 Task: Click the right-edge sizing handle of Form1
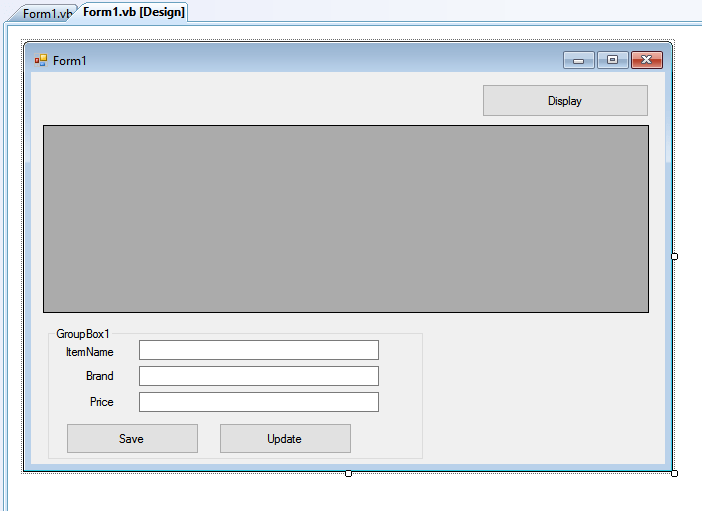(x=674, y=257)
